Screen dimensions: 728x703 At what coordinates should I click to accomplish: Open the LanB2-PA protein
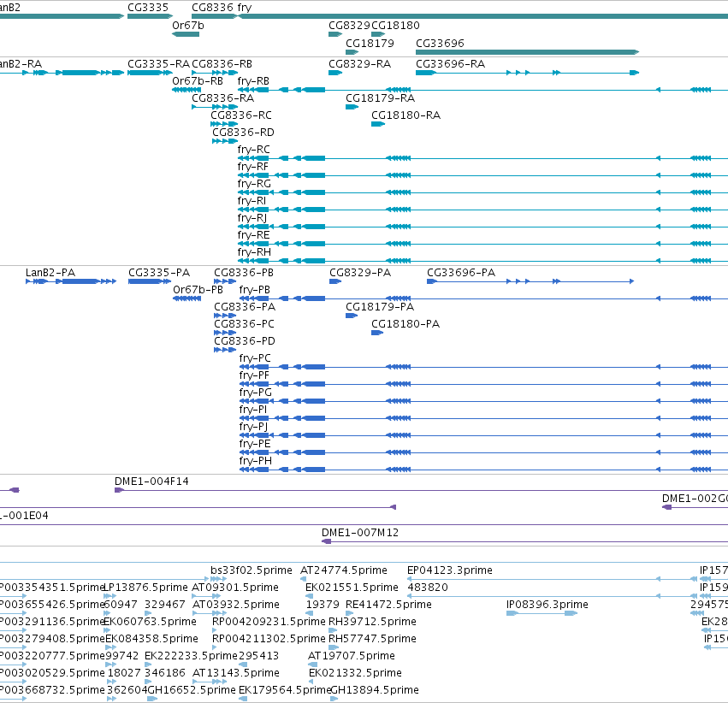click(50, 273)
